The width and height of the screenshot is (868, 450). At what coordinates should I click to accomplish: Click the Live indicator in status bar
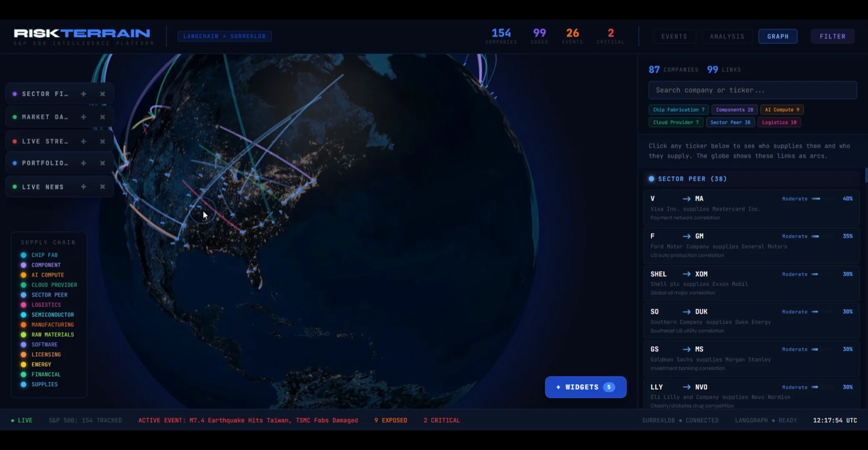pos(22,420)
